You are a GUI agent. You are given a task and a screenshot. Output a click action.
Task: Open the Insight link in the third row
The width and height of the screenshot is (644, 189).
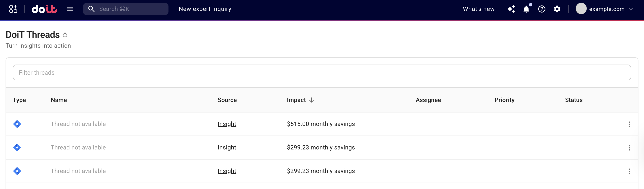[227, 171]
